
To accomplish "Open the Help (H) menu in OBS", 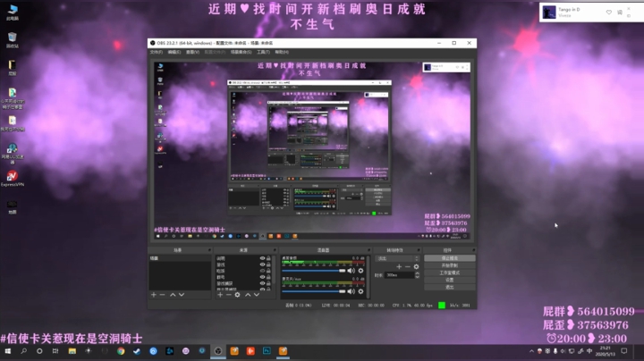I will (x=282, y=52).
